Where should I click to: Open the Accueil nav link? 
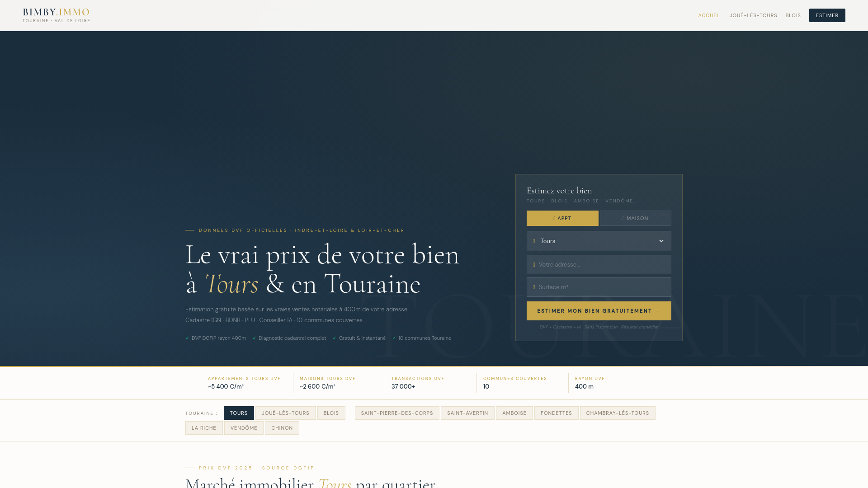709,15
